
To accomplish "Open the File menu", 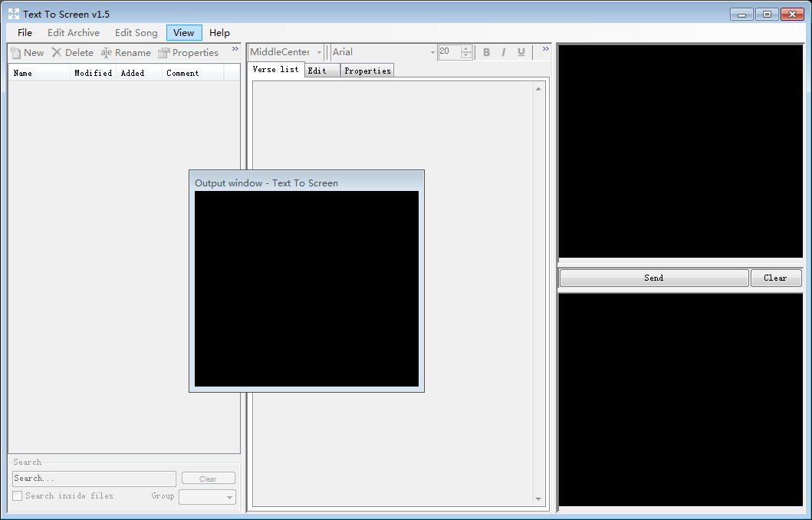I will point(25,33).
